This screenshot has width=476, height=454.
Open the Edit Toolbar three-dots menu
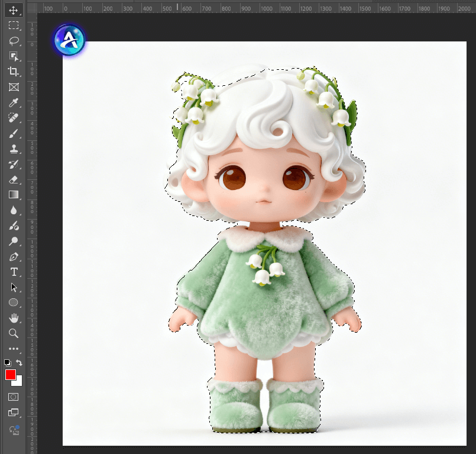tap(14, 349)
